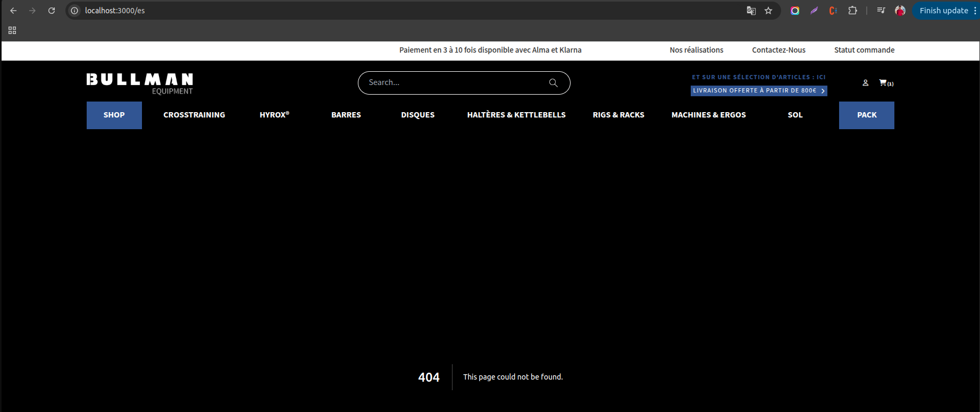Open the apps grid icon

12,31
